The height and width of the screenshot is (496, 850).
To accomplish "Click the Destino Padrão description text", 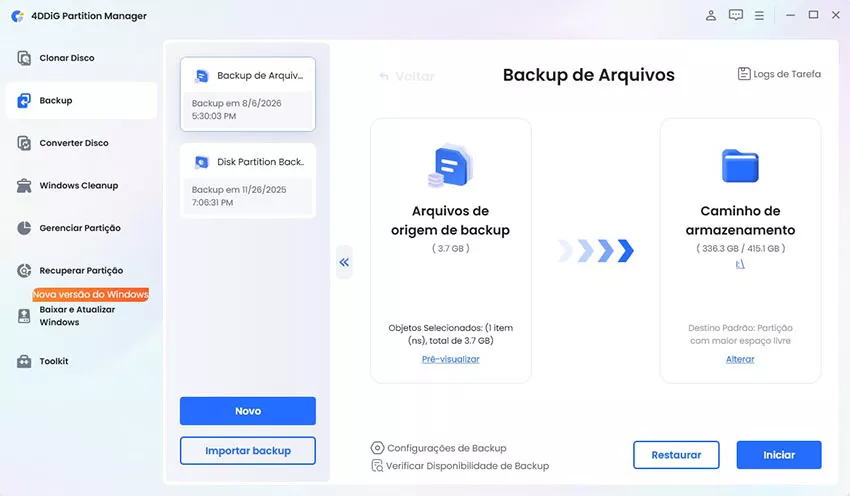I will pos(740,334).
